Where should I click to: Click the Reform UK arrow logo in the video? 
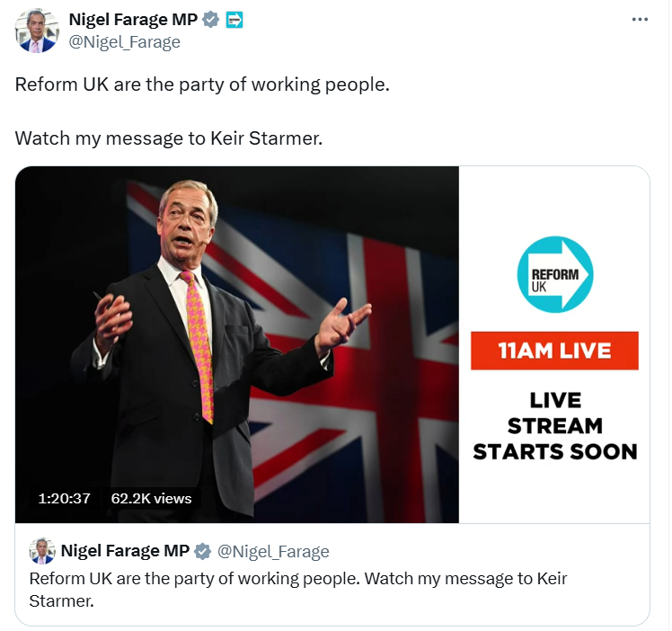point(554,274)
